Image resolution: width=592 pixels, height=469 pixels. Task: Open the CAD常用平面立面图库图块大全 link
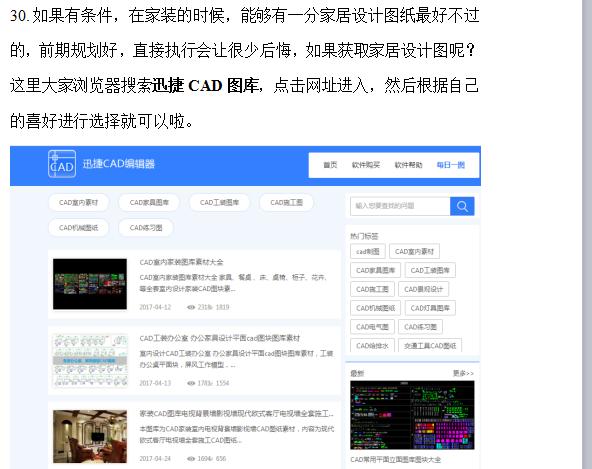(x=395, y=460)
